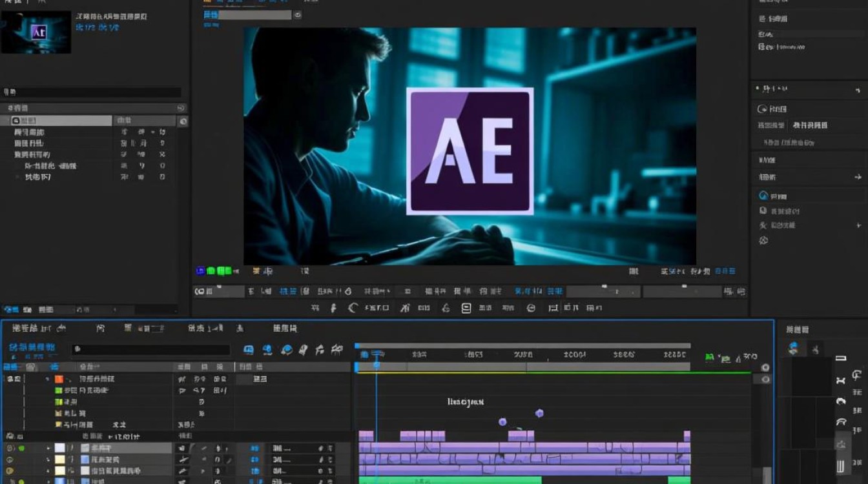Focus the dark search field in the timeline header
The height and width of the screenshot is (484, 868).
[150, 350]
